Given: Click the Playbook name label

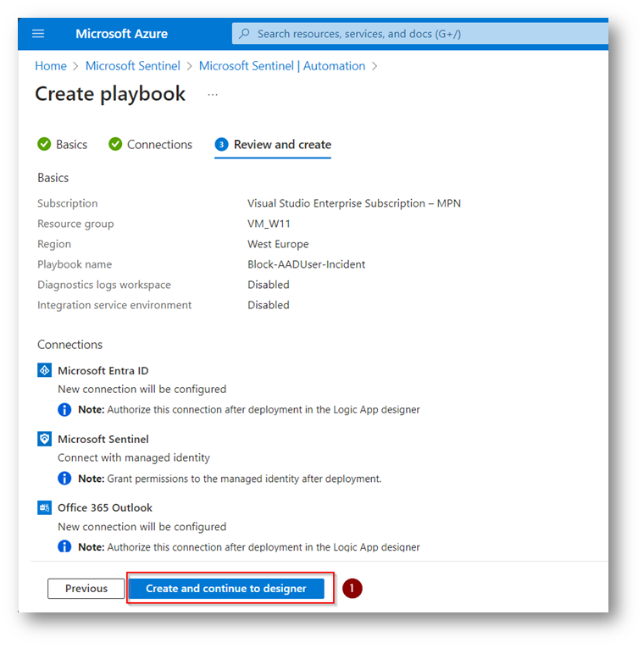Looking at the screenshot, I should (x=75, y=264).
